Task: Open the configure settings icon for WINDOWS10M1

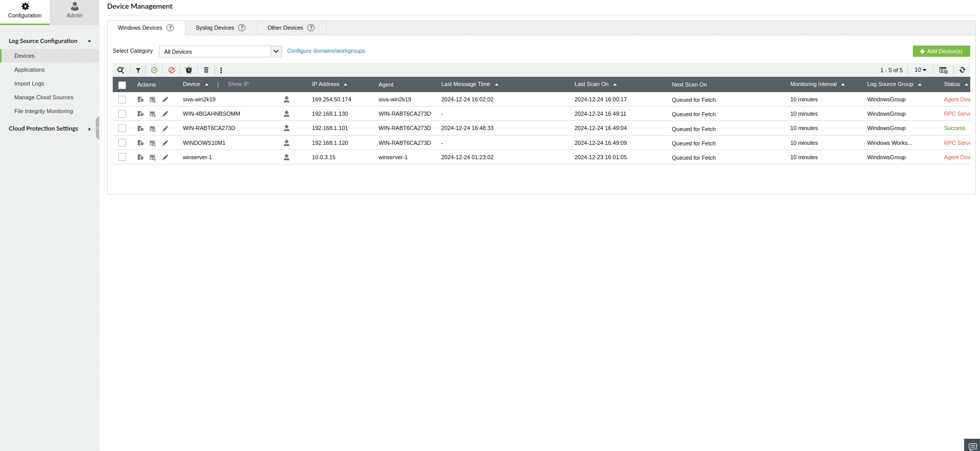Action: (x=140, y=143)
